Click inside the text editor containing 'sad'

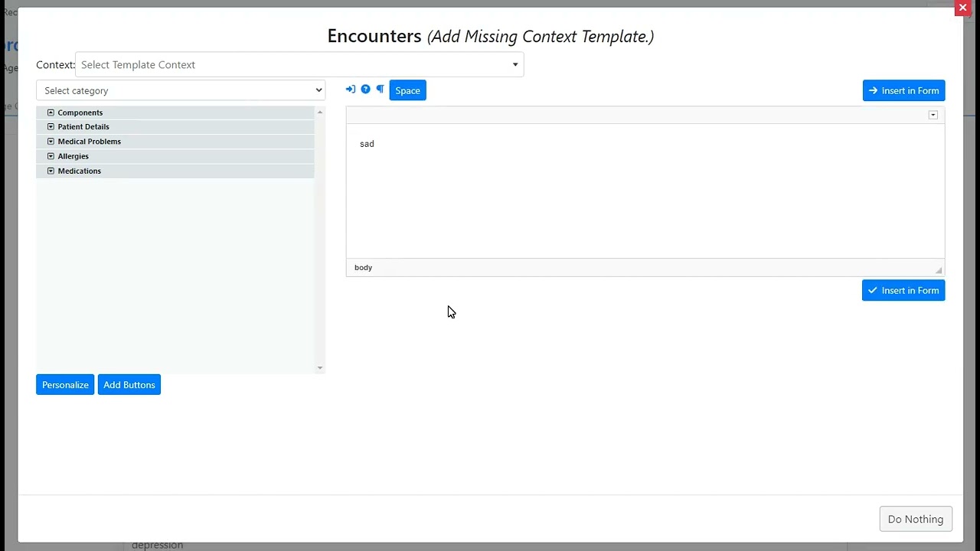(645, 191)
